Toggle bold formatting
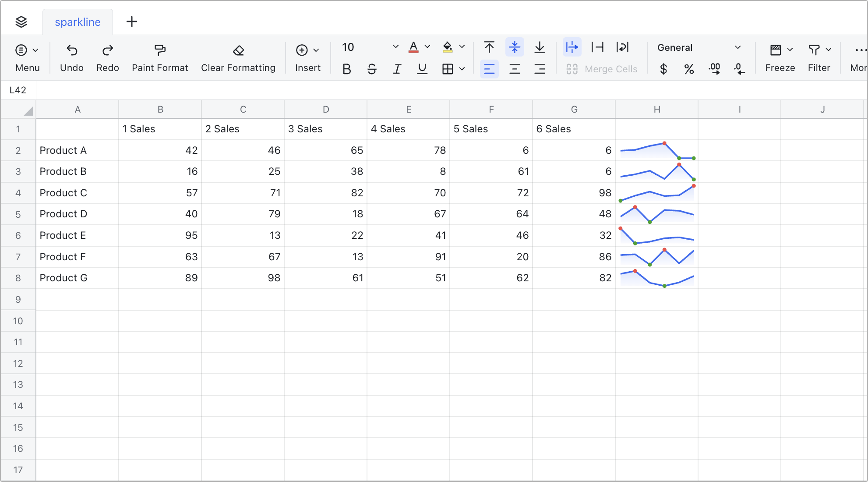 (x=346, y=69)
